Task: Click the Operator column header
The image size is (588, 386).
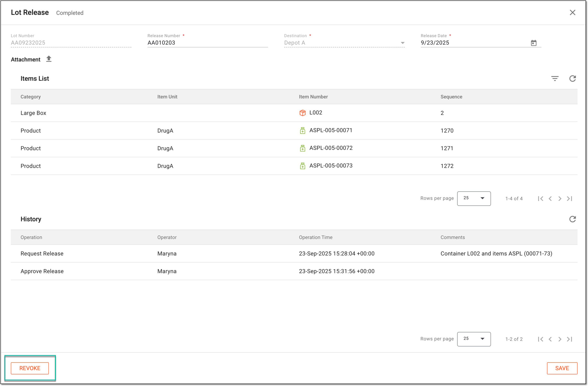Action: pos(167,237)
